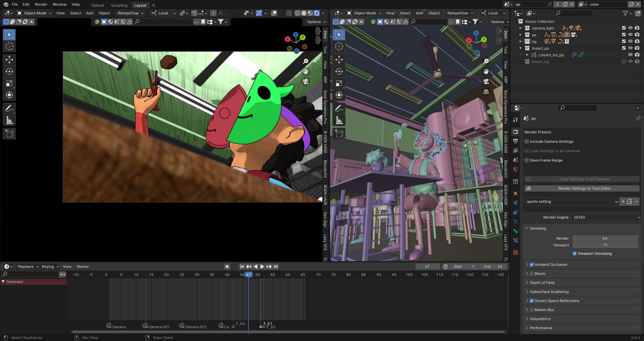Open the Render menu
This screenshot has width=644, height=341.
coord(41,4)
